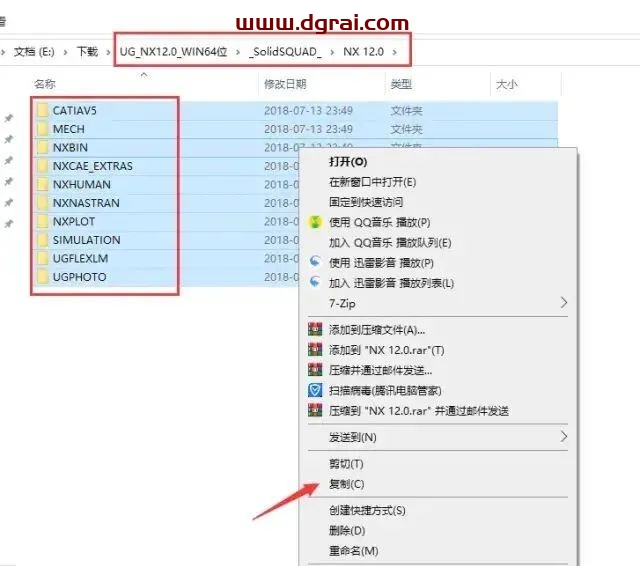Click WinRAR icon beside 添加到压缩文件(A)
This screenshot has width=640, height=566.
click(315, 329)
